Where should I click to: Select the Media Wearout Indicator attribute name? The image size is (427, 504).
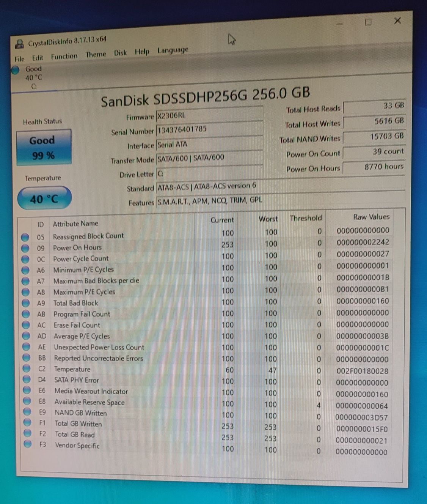click(91, 391)
